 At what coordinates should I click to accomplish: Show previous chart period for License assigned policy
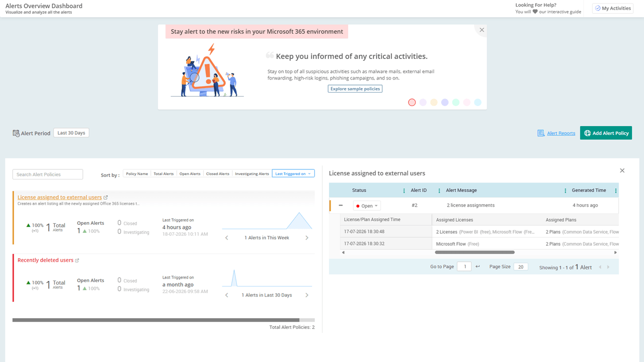(227, 238)
